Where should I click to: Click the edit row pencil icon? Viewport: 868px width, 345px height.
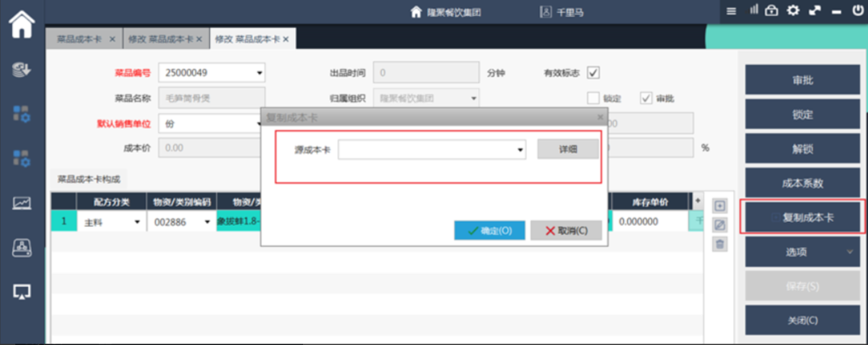719,225
